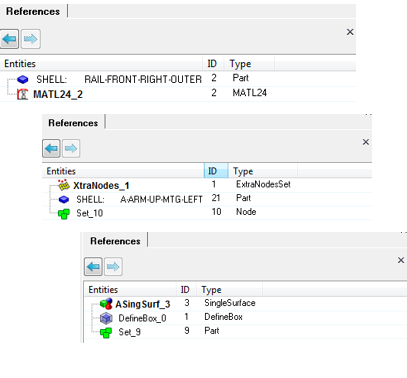The height and width of the screenshot is (378, 407).
Task: Select the SHELL: A-ARM-UP-MTG-LEFT row
Action: 207,199
